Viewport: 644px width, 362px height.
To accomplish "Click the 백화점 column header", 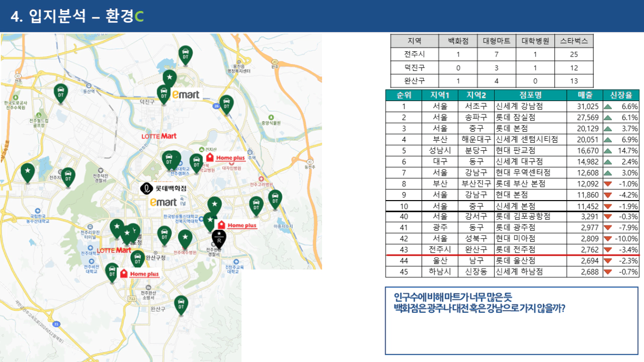I will 458,41.
